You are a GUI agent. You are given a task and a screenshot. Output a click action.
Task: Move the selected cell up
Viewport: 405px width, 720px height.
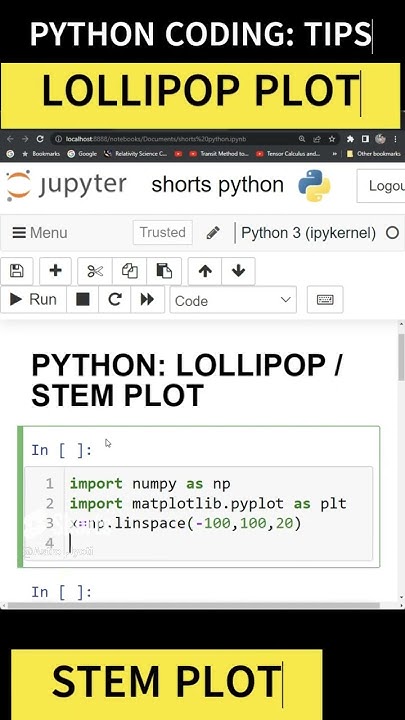(205, 271)
